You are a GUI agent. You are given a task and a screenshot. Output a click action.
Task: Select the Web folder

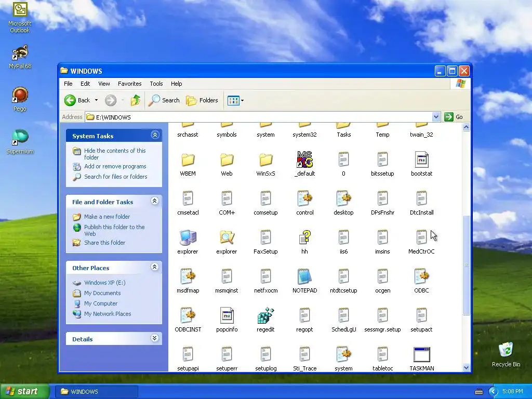coord(227,160)
